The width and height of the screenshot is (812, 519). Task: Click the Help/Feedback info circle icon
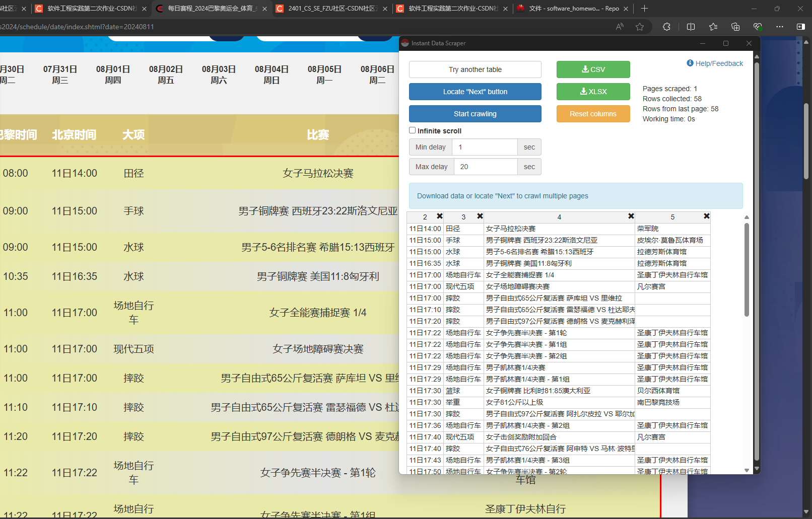(x=690, y=63)
